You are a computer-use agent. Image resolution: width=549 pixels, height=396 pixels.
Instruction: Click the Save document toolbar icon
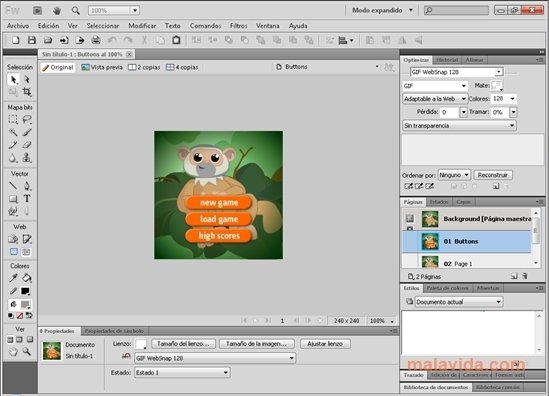point(32,40)
